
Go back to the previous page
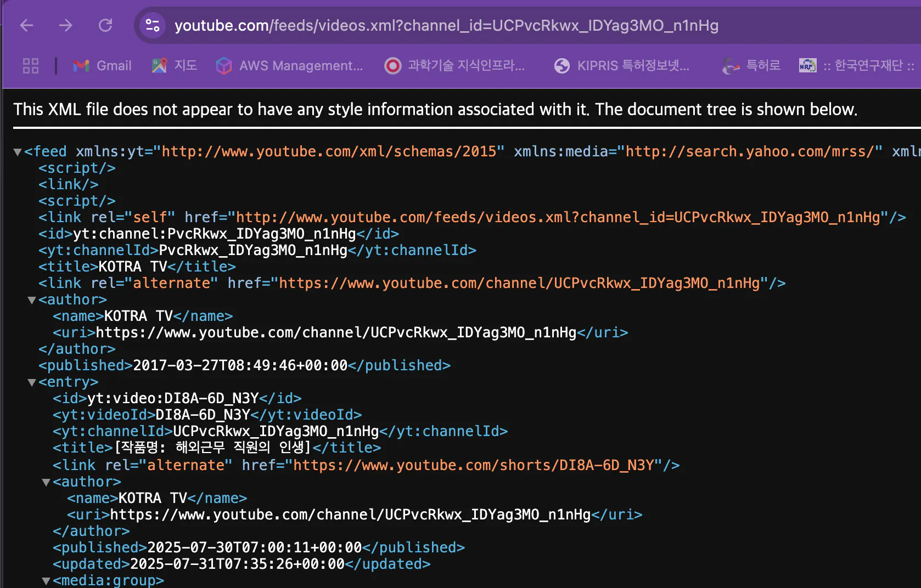click(26, 25)
